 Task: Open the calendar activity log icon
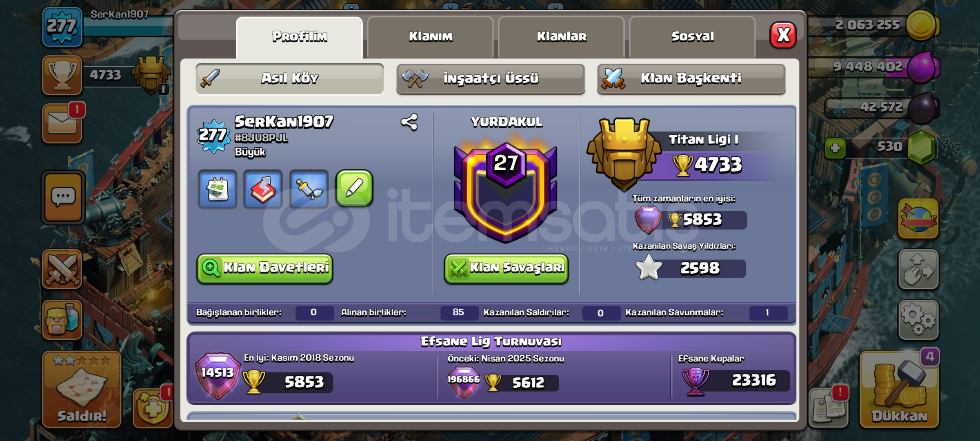pyautogui.click(x=218, y=189)
